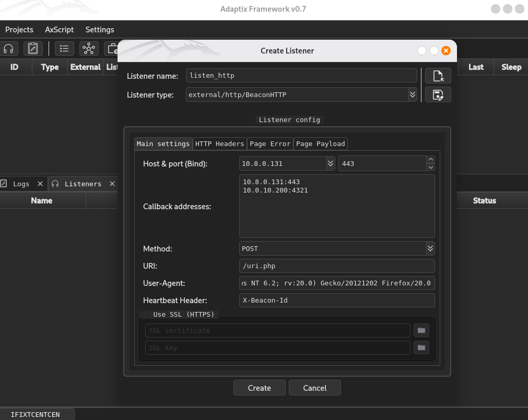The width and height of the screenshot is (528, 420).
Task: Sort sessions by the Type column
Action: pyautogui.click(x=50, y=67)
